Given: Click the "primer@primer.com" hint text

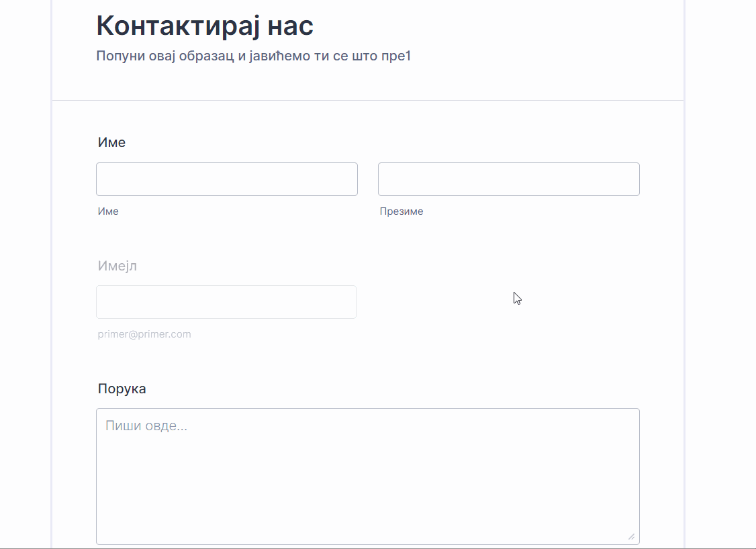Looking at the screenshot, I should coord(144,334).
